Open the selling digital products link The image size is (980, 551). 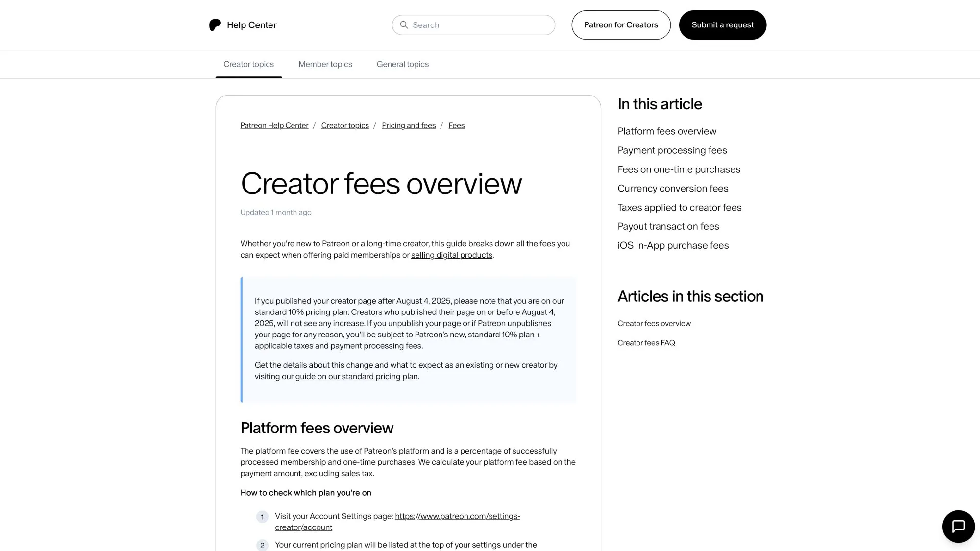pyautogui.click(x=451, y=255)
